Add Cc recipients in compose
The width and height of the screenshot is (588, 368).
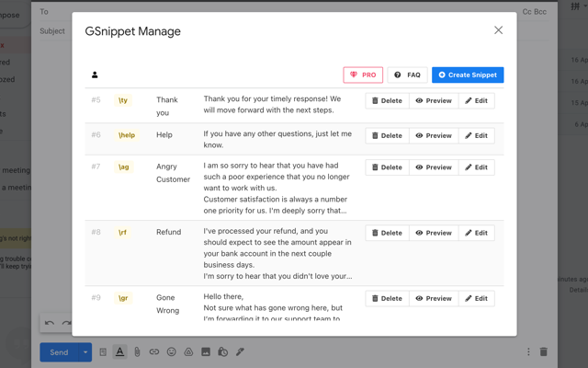click(526, 12)
